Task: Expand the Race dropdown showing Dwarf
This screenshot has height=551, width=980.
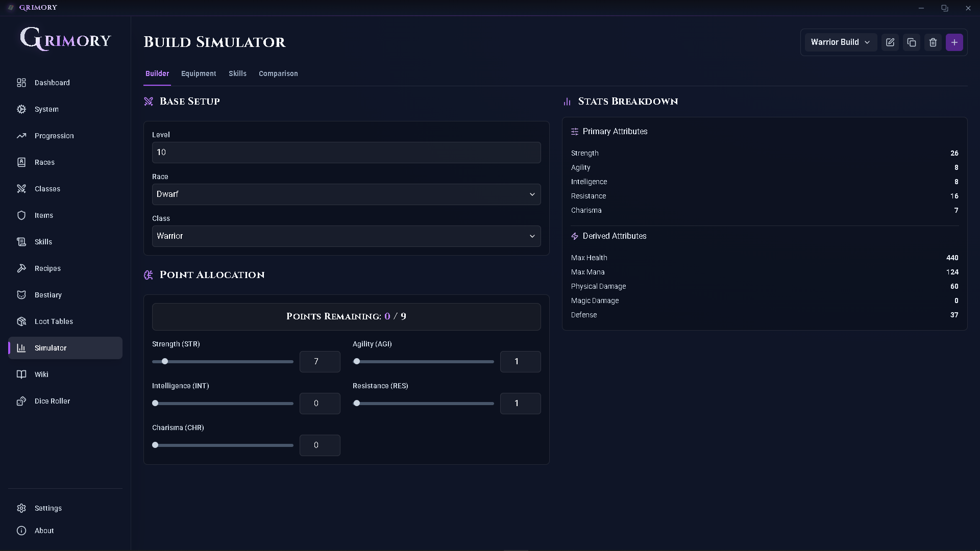Action: click(346, 194)
